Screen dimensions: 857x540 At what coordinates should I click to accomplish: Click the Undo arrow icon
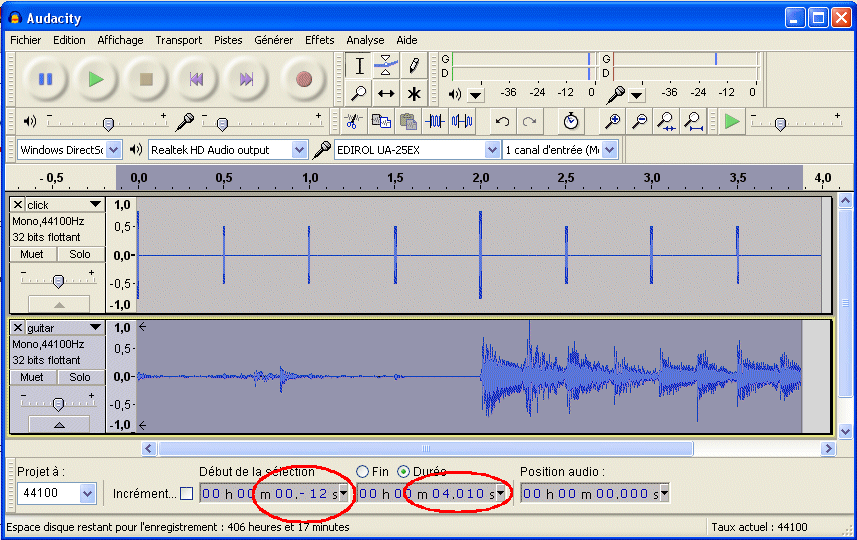(502, 121)
